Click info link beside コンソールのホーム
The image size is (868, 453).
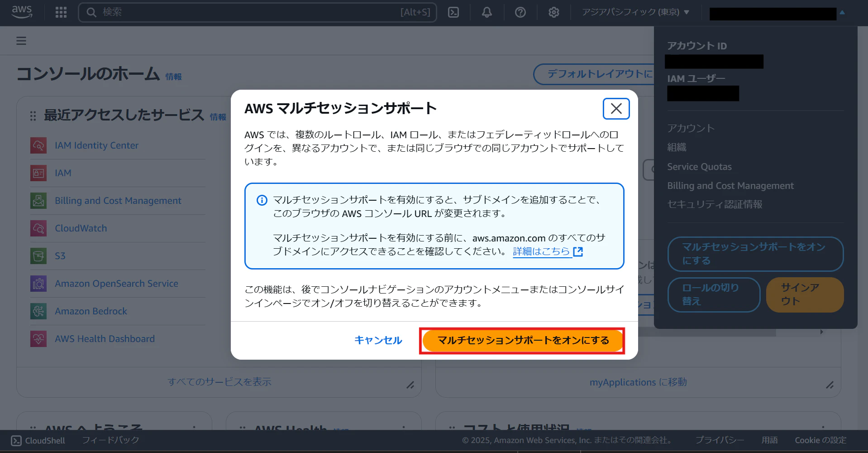click(173, 77)
